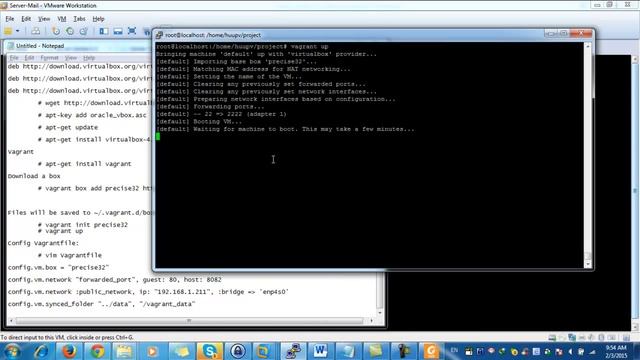Open VMware Help menu
The image size is (640, 360).
click(x=98, y=19)
